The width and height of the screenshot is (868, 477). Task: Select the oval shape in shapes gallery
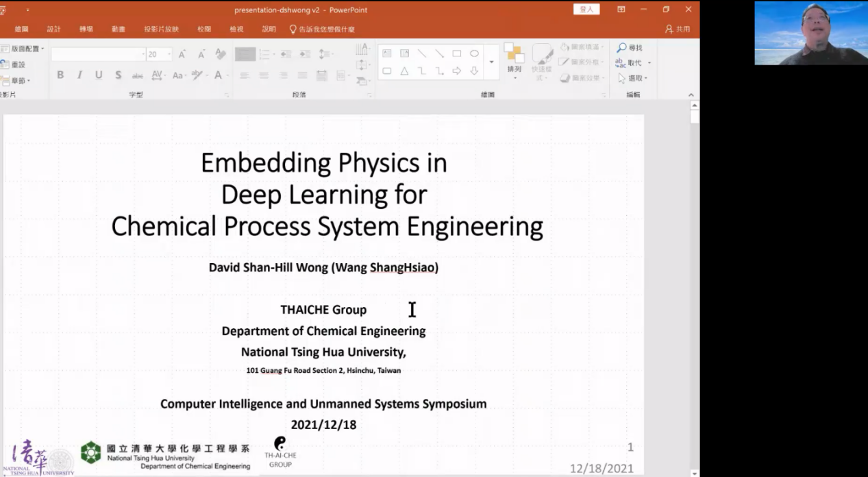click(x=474, y=53)
